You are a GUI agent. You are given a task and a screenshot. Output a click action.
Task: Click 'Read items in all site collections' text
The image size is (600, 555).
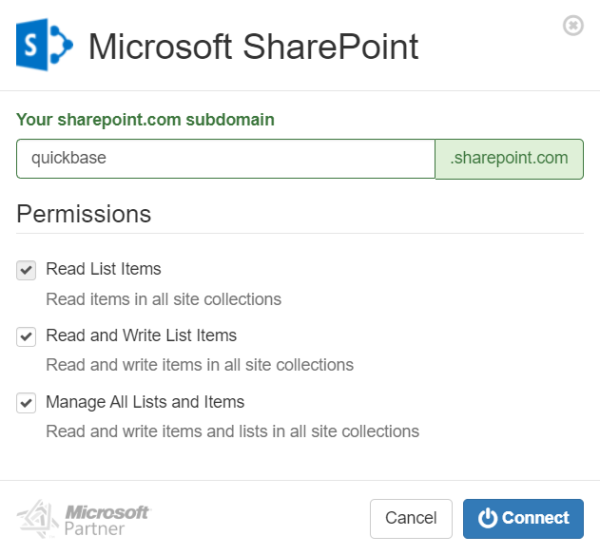pos(163,299)
